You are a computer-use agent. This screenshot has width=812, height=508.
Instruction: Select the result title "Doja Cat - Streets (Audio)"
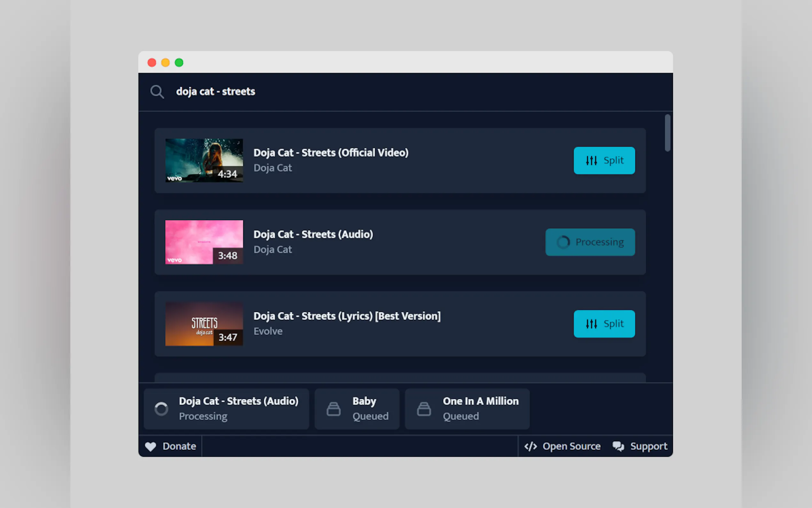coord(313,234)
